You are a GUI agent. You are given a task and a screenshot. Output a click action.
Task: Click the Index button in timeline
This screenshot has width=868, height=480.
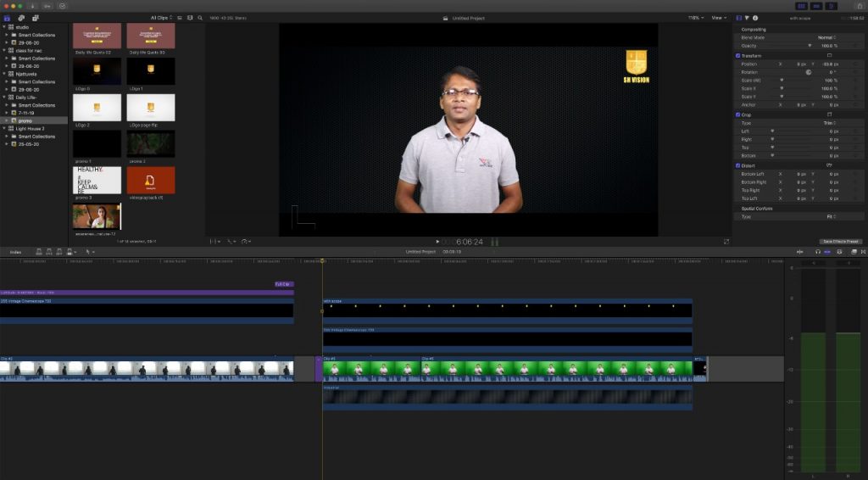click(x=15, y=252)
